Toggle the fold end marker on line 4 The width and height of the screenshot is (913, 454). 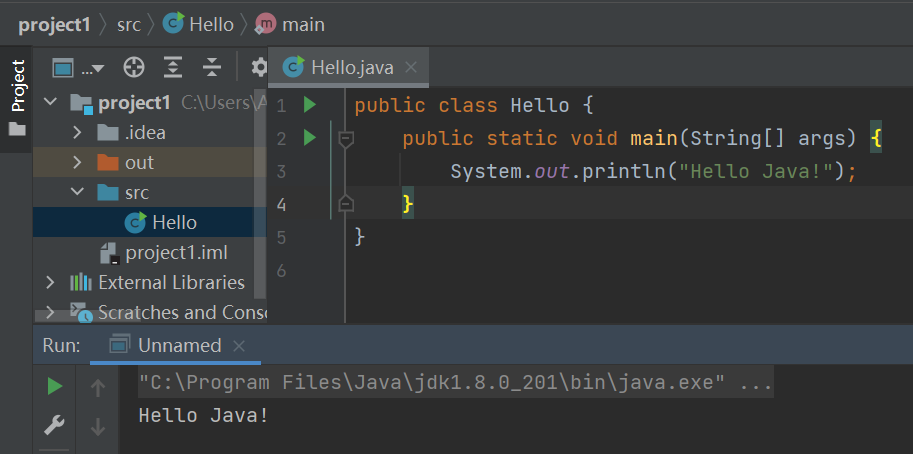click(x=346, y=204)
